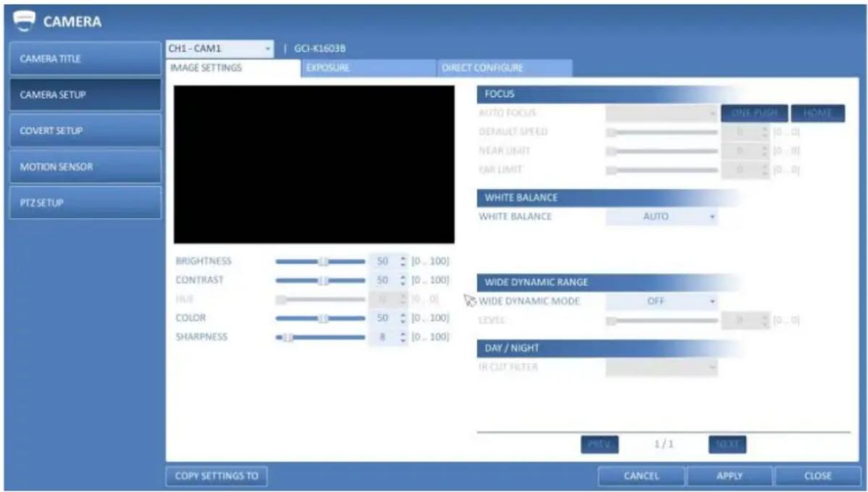Click the APPLY button
Image resolution: width=868 pixels, height=492 pixels.
point(730,476)
